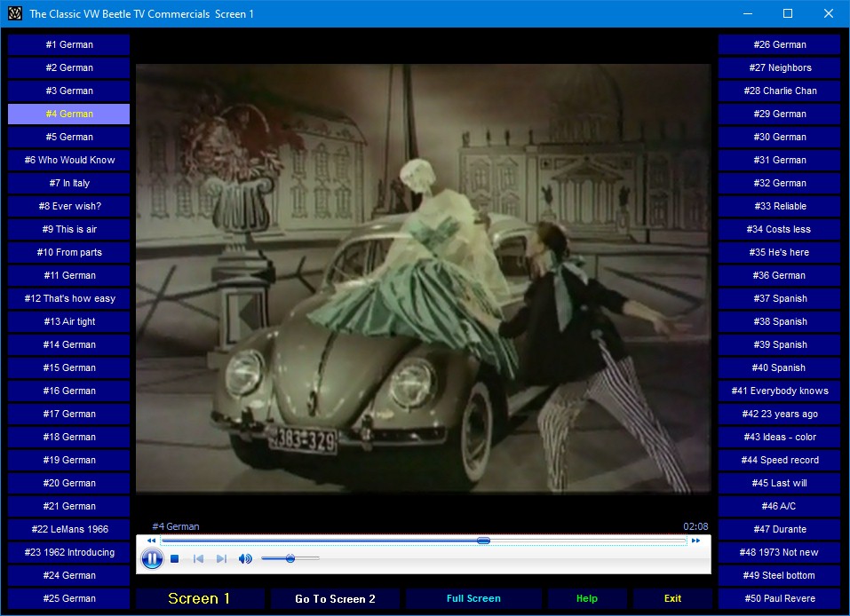Play #6 Who Would Know

pyautogui.click(x=69, y=160)
